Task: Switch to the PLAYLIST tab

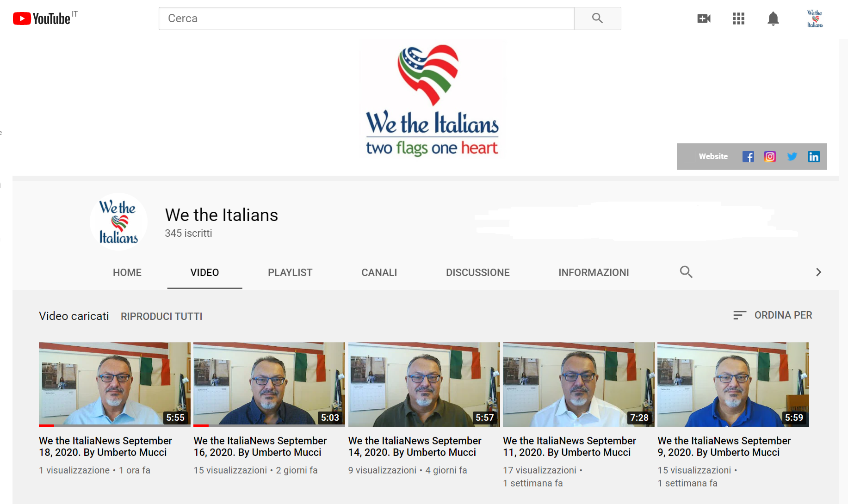Action: (x=290, y=272)
